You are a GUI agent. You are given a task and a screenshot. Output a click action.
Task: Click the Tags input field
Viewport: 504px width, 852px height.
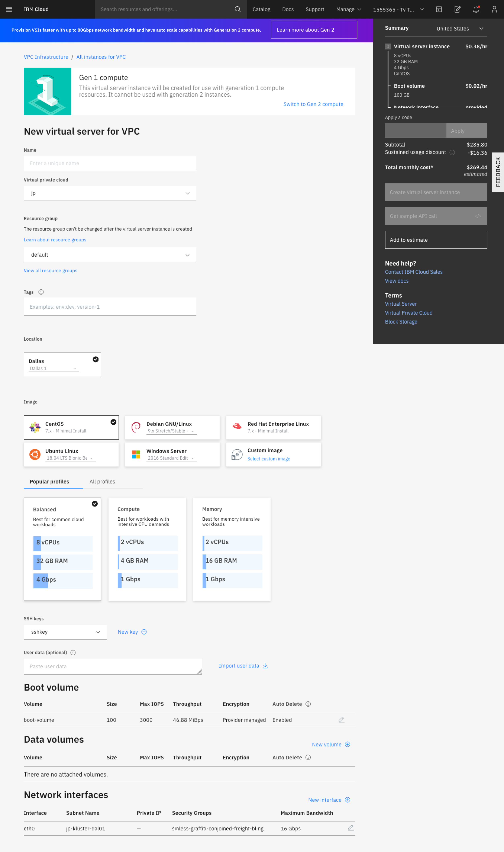click(110, 307)
